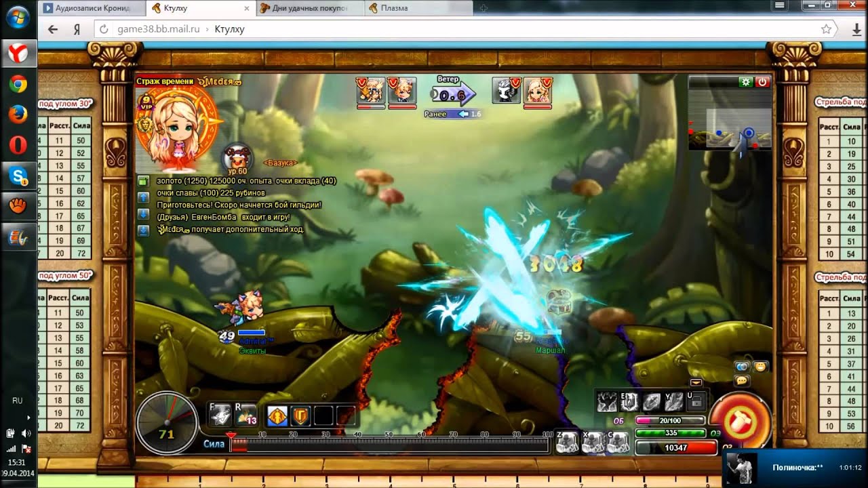Switch to the Ктулху browser tab
The width and height of the screenshot is (868, 488).
pyautogui.click(x=201, y=8)
